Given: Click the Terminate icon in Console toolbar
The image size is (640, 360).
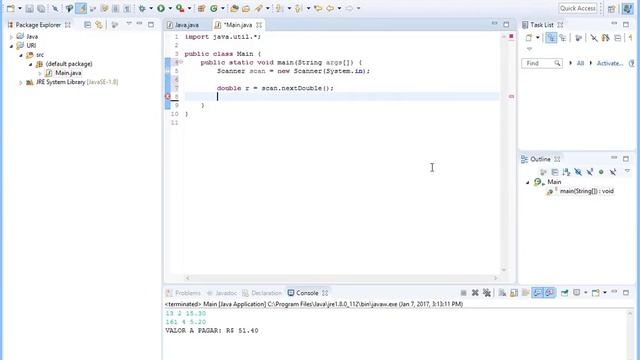Looking at the screenshot, I should point(463,293).
